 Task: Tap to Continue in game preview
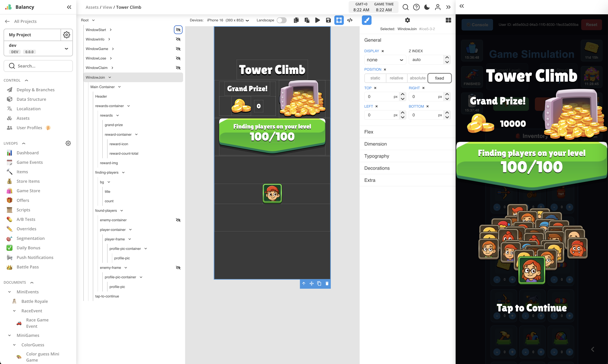(531, 308)
